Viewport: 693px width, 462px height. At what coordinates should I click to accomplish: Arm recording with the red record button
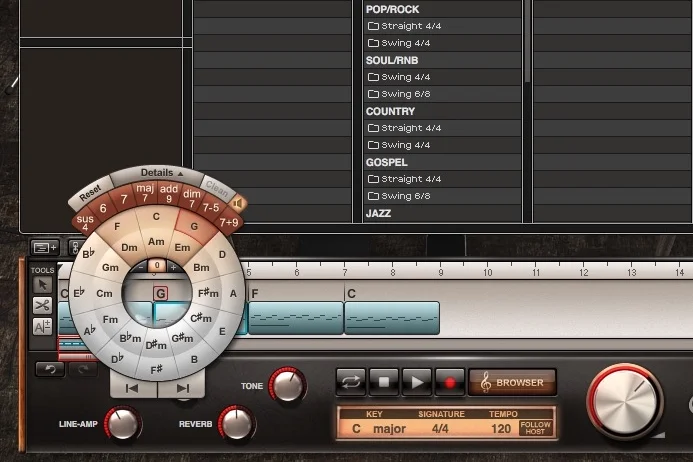450,382
